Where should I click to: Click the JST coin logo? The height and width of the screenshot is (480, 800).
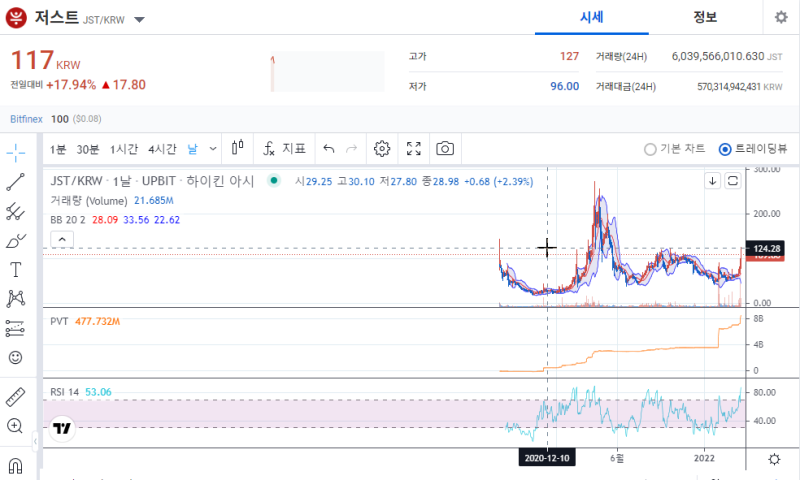click(16, 18)
